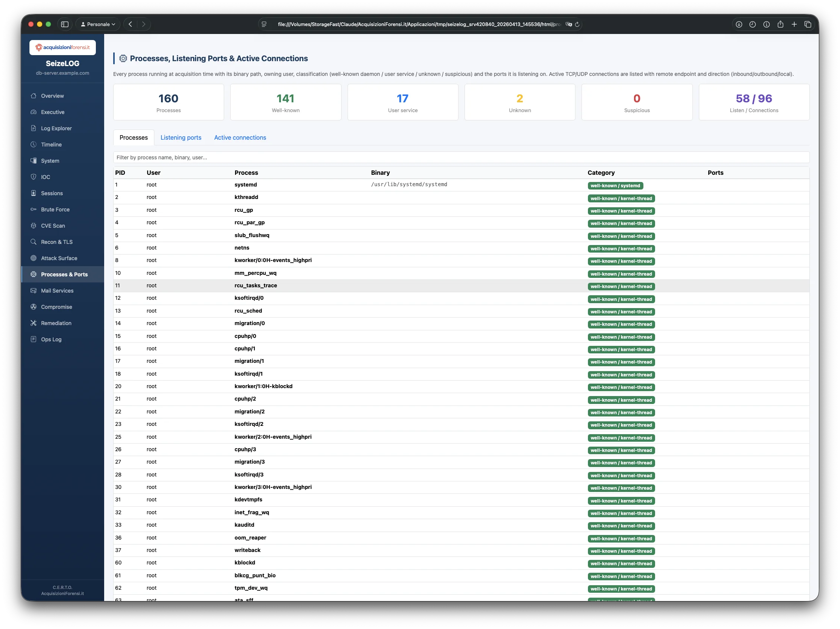The height and width of the screenshot is (629, 840).
Task: Switch to the Active connections tab
Action: pos(240,137)
